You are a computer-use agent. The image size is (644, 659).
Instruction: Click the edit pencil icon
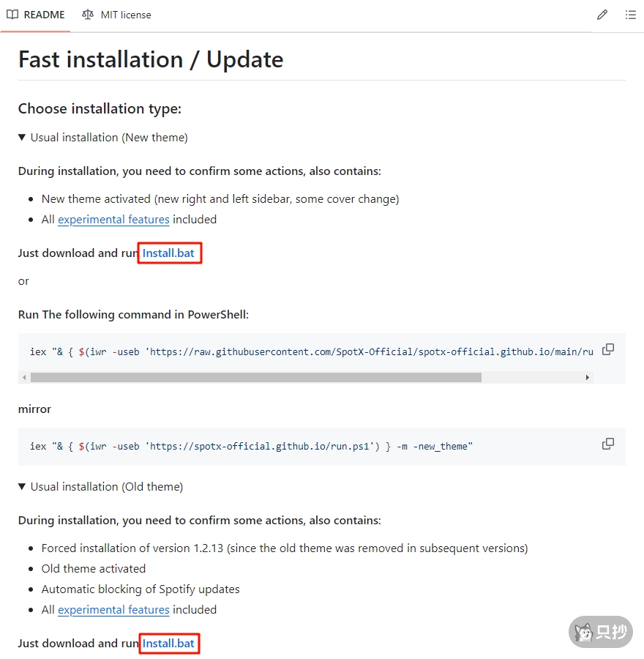tap(602, 15)
